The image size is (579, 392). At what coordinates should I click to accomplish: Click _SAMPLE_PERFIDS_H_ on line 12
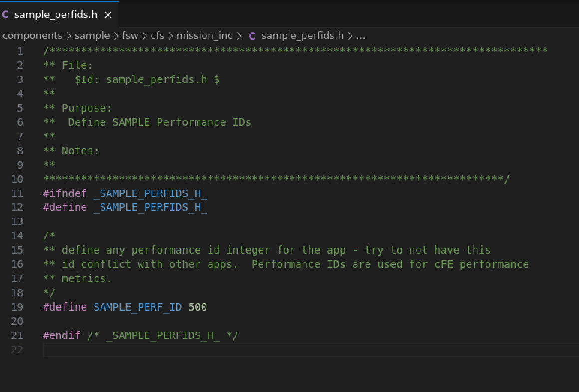pos(150,207)
